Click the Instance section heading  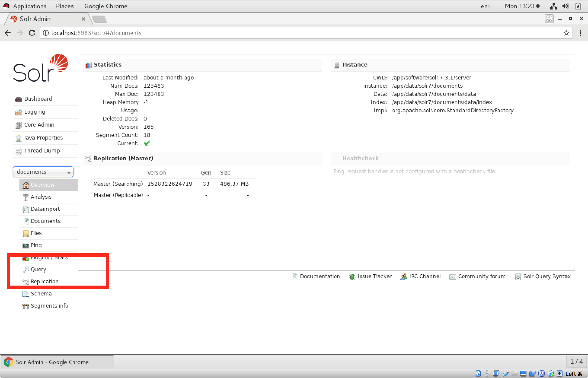point(355,65)
